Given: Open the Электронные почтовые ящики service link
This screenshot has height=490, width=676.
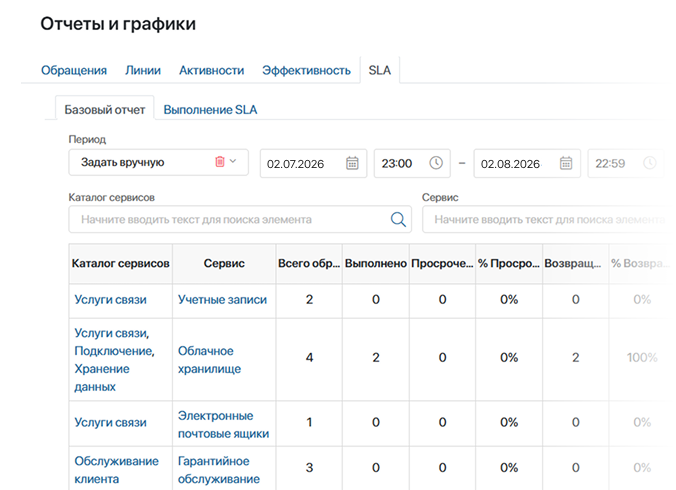Looking at the screenshot, I should click(223, 424).
